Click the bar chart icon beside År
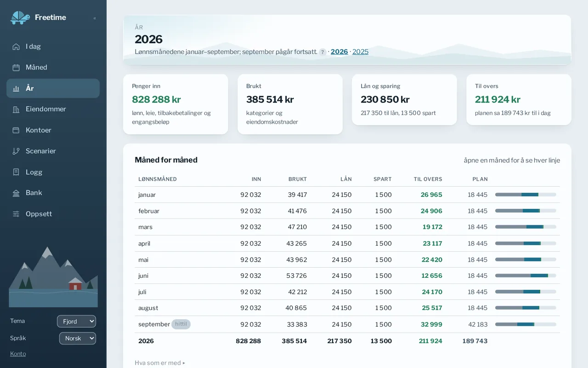Screen dimensions: 588x368 tap(16, 88)
